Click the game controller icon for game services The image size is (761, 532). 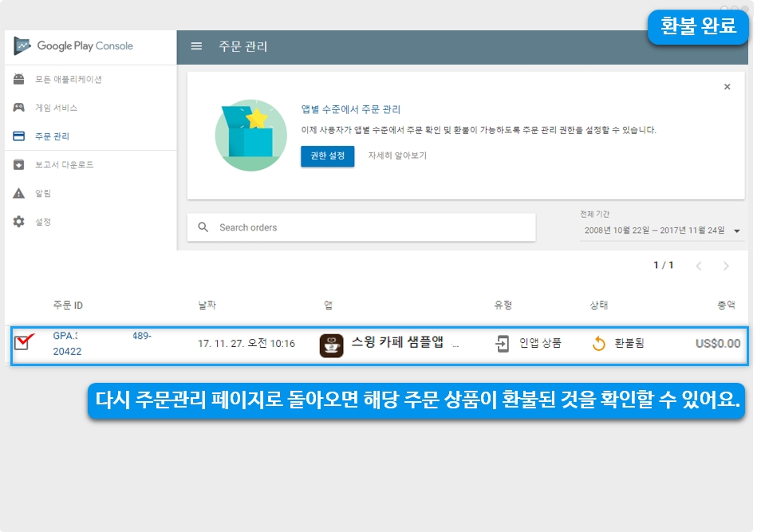19,108
